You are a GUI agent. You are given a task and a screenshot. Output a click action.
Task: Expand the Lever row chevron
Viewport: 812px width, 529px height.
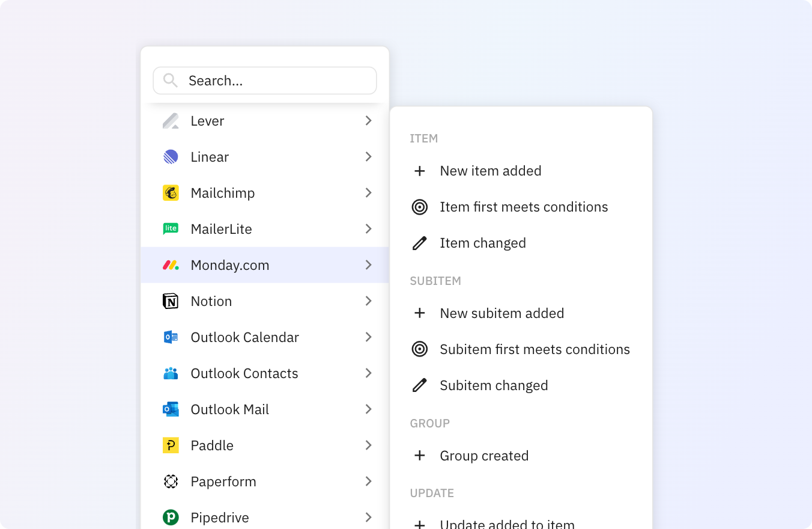[x=368, y=121]
